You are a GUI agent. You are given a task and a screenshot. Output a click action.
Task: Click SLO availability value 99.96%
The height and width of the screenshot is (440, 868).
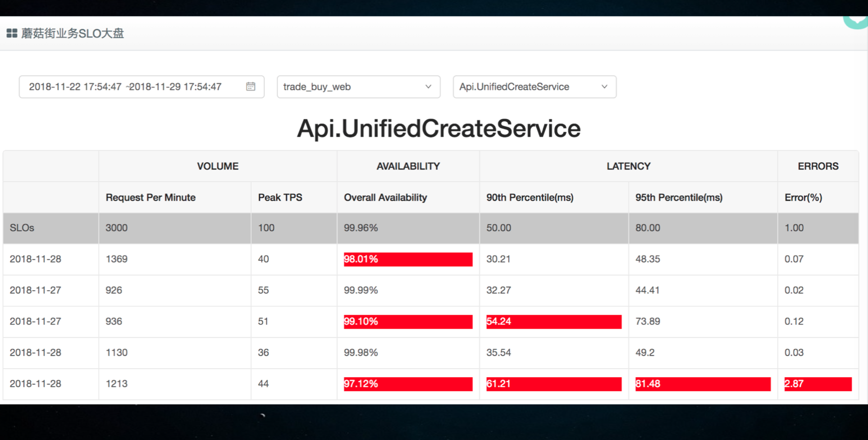361,228
